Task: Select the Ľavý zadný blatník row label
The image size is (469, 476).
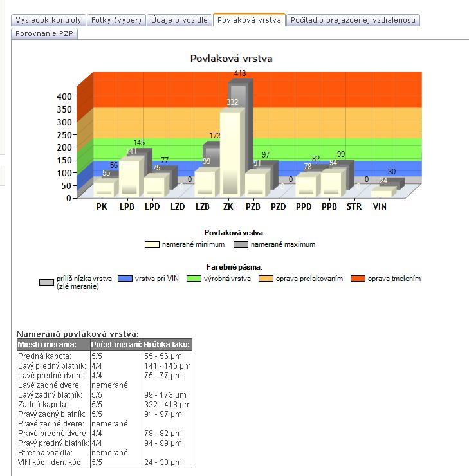Action: point(50,395)
